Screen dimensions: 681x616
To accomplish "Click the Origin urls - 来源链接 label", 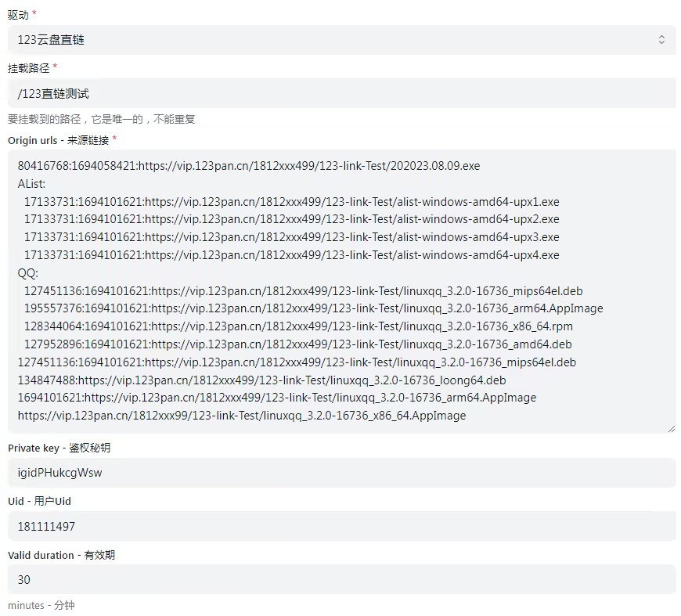I will click(x=59, y=140).
